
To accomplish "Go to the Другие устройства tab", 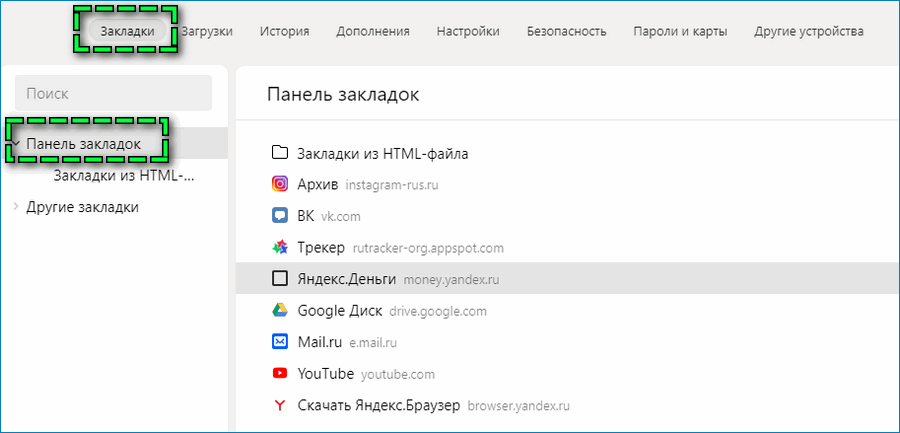I will point(809,31).
